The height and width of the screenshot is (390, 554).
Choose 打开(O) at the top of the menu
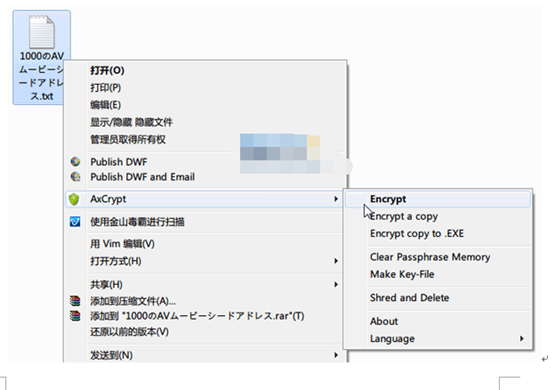pyautogui.click(x=107, y=70)
